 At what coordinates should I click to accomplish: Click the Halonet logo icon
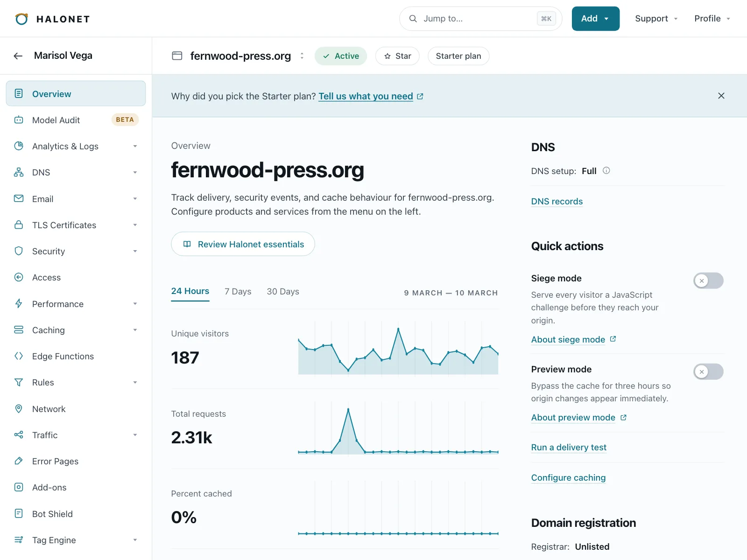21,19
